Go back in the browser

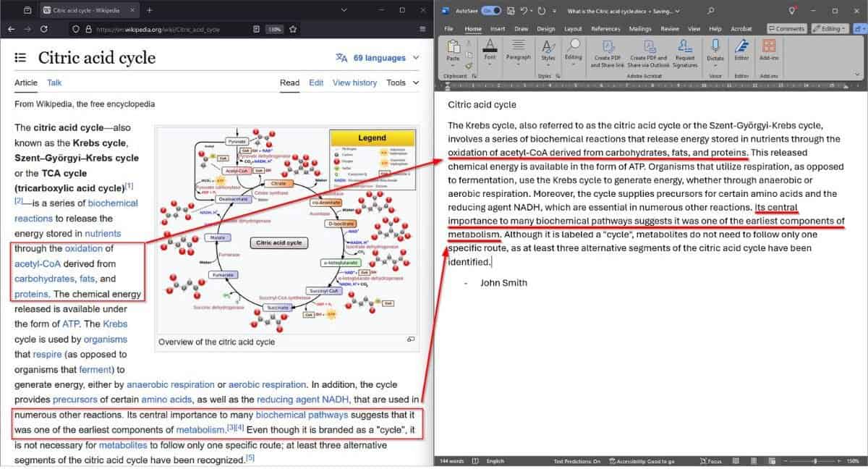click(11, 29)
